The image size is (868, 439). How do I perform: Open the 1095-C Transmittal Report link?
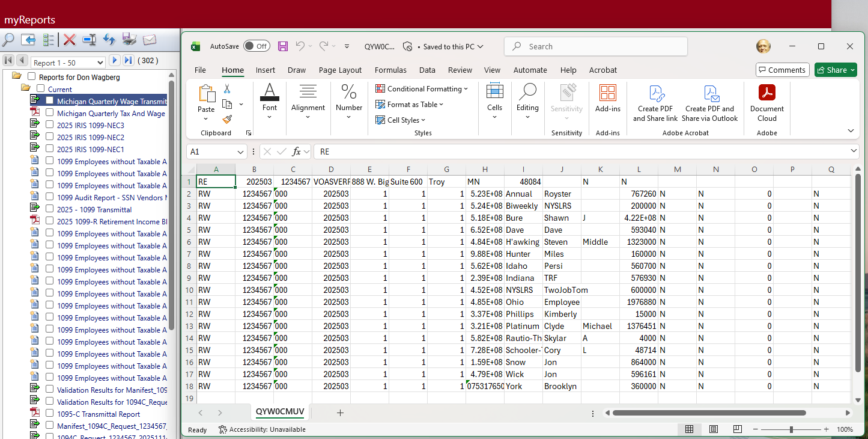[99, 414]
